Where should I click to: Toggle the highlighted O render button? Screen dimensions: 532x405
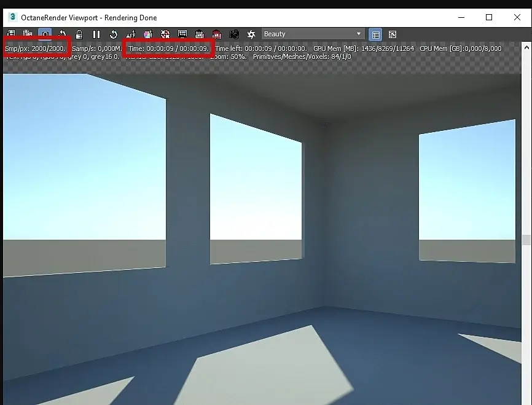point(45,34)
